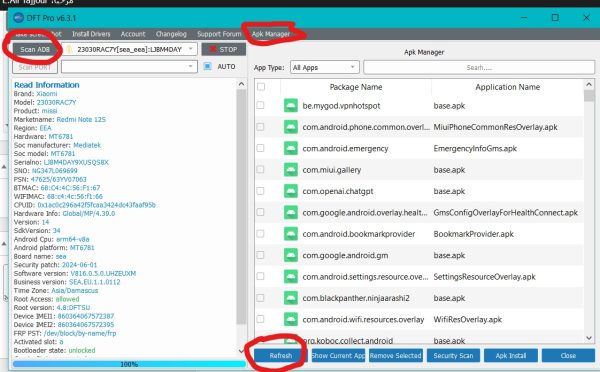Open the App Type All Apps dropdown
Viewport: 600px width, 372px height.
click(x=324, y=68)
